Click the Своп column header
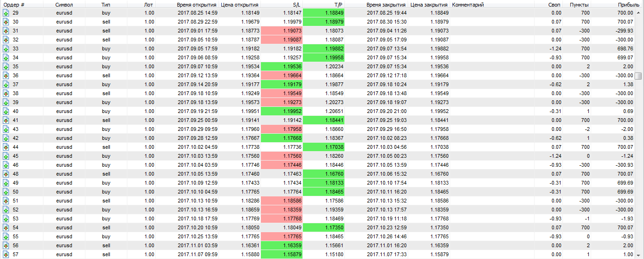 coord(548,4)
